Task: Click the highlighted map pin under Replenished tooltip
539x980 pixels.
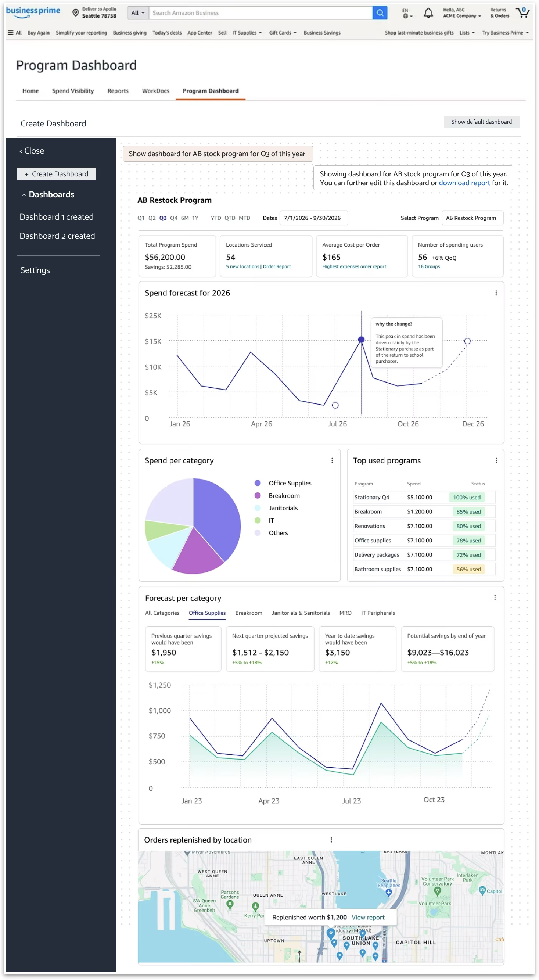Action: [x=331, y=933]
